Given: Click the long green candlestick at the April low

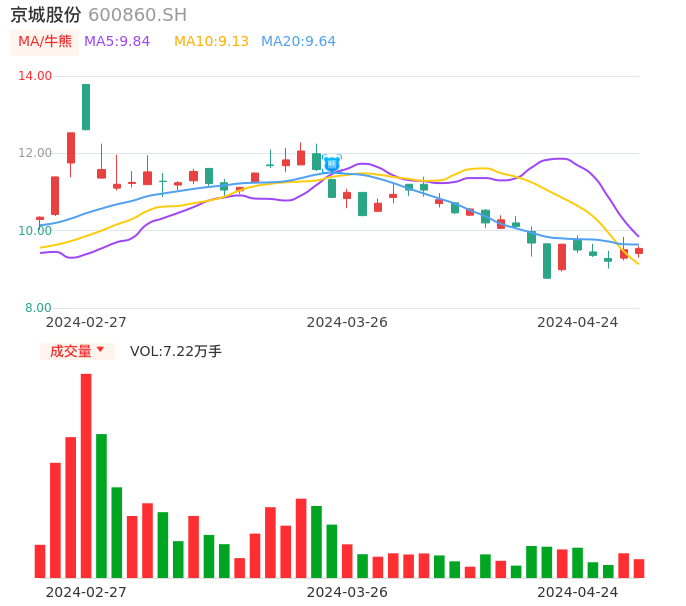Looking at the screenshot, I should 547,260.
